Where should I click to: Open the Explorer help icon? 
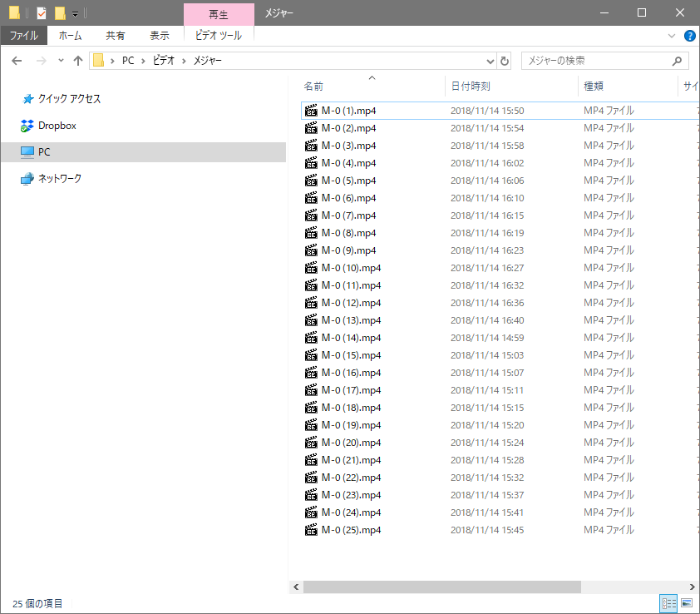[689, 36]
